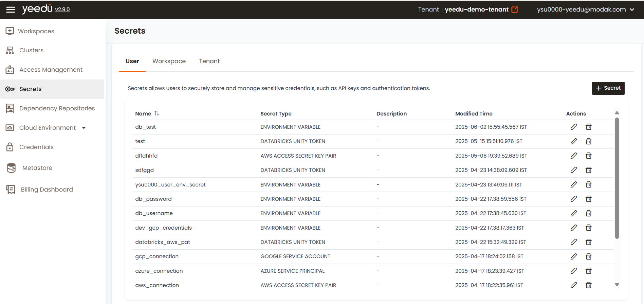Image resolution: width=644 pixels, height=304 pixels.
Task: Delete the azure_connection secret
Action: click(589, 271)
